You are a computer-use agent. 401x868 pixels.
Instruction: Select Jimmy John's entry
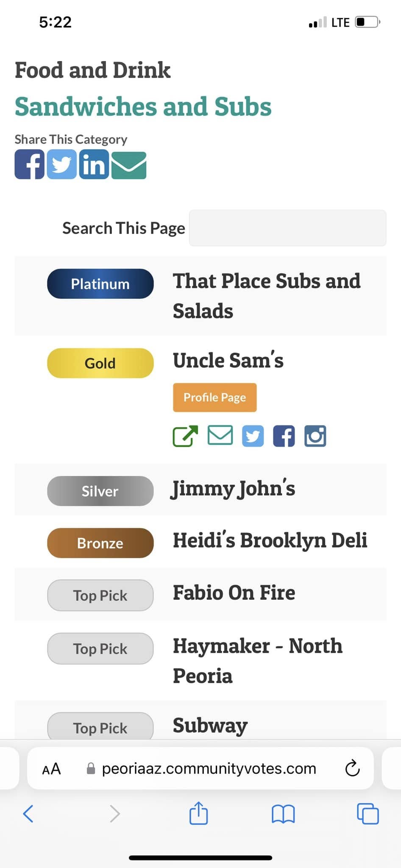(233, 489)
